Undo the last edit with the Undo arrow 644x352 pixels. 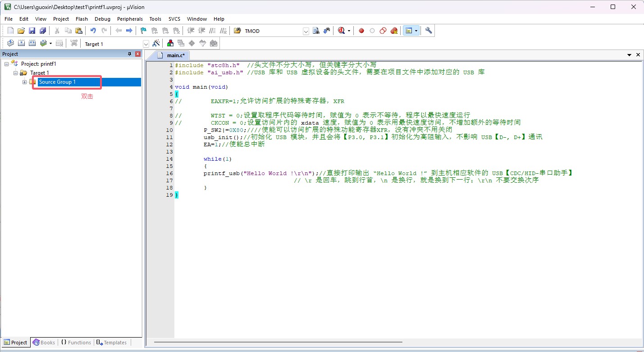coord(93,31)
